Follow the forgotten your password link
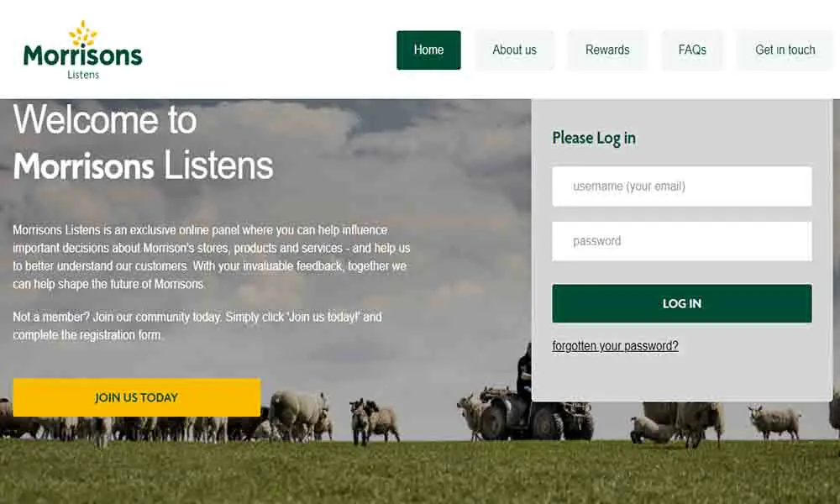The width and height of the screenshot is (840, 504). (x=615, y=346)
